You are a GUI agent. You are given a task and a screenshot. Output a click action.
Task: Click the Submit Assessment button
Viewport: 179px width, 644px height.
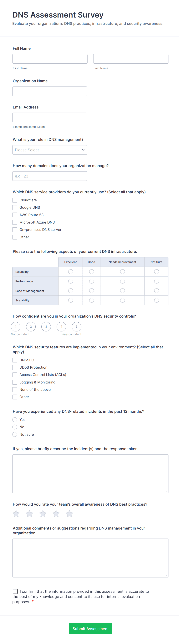point(90,629)
